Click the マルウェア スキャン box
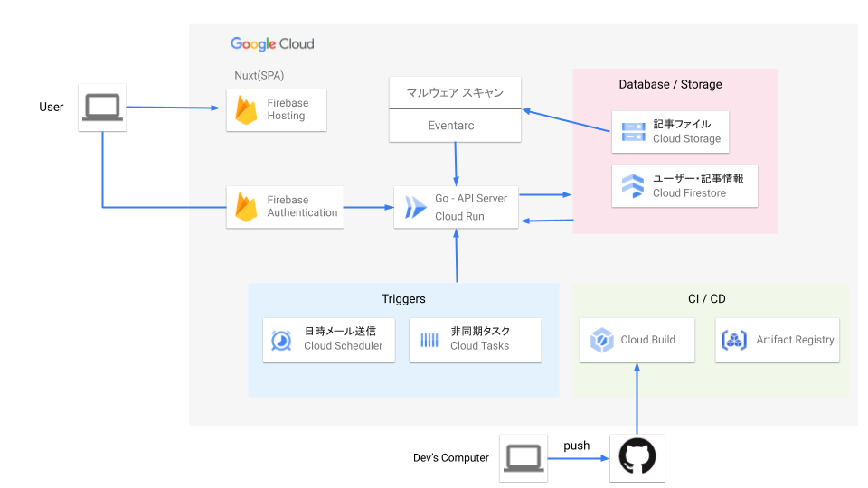Image resolution: width=868 pixels, height=488 pixels. (x=455, y=92)
